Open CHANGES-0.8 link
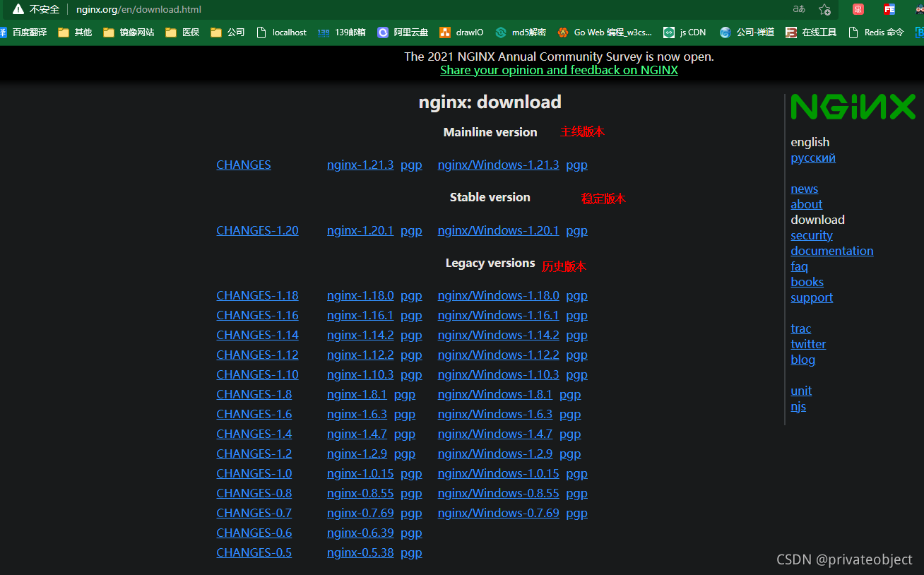 254,493
